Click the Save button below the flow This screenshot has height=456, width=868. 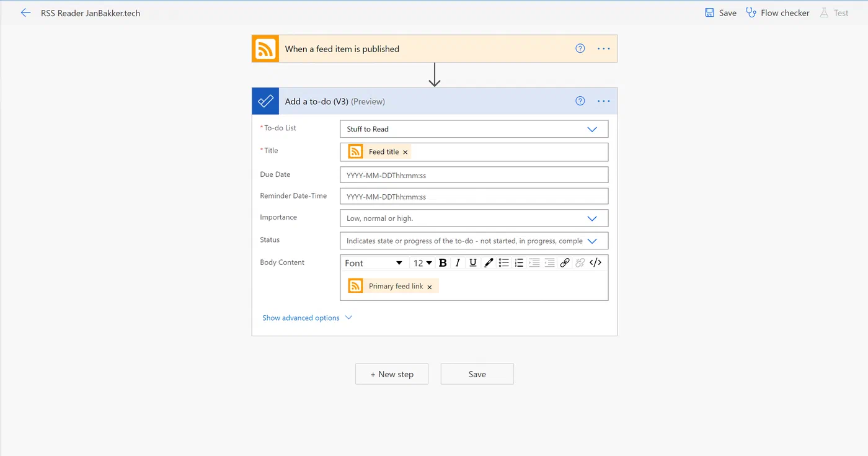pyautogui.click(x=477, y=374)
